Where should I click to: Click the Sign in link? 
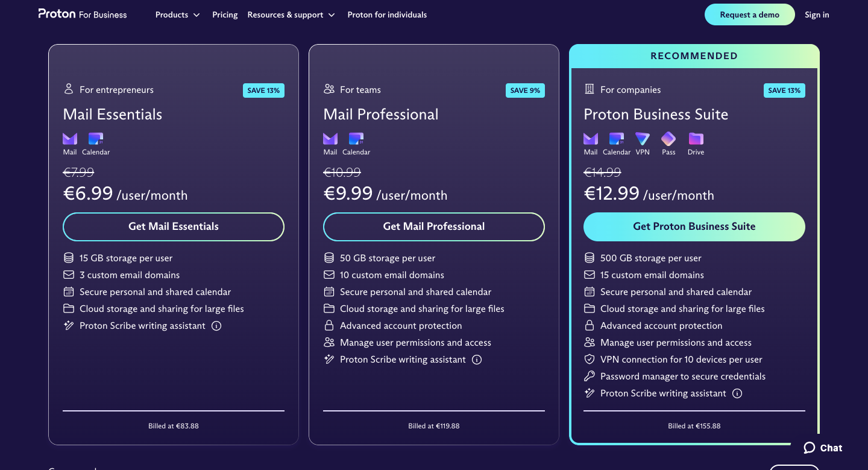[x=817, y=14]
